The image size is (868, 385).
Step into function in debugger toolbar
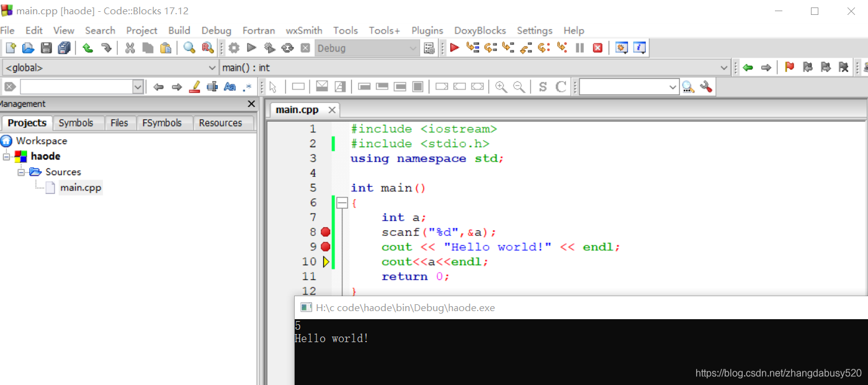coord(508,48)
